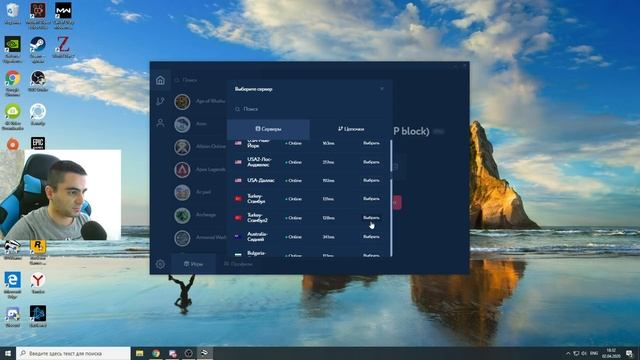Click ping value in Australia-Сидней row
Screen dimensions: 640x360
328,237
